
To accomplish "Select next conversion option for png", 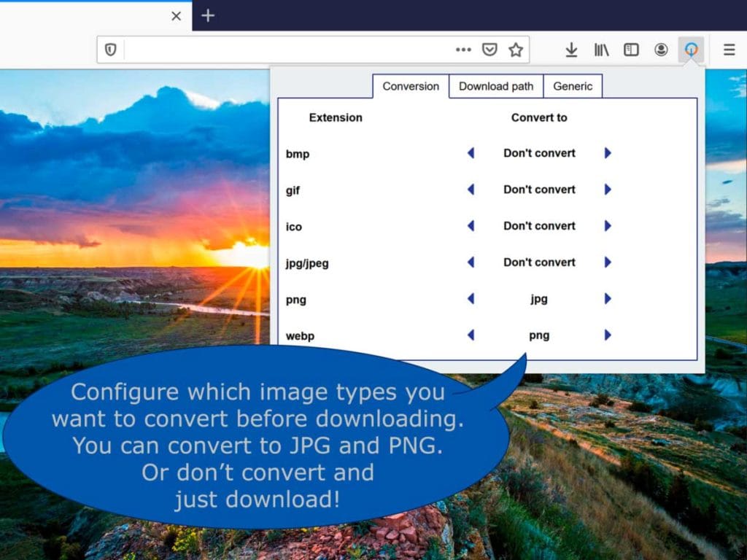I will (608, 298).
